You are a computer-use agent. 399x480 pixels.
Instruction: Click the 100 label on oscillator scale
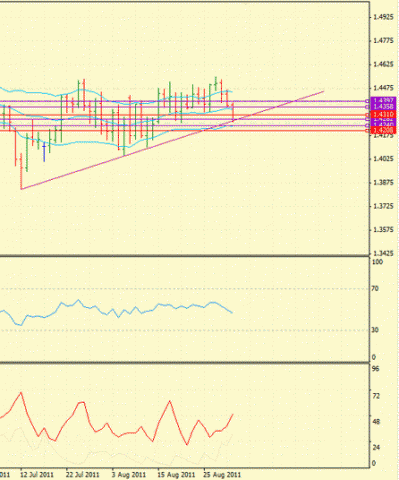pyautogui.click(x=377, y=262)
